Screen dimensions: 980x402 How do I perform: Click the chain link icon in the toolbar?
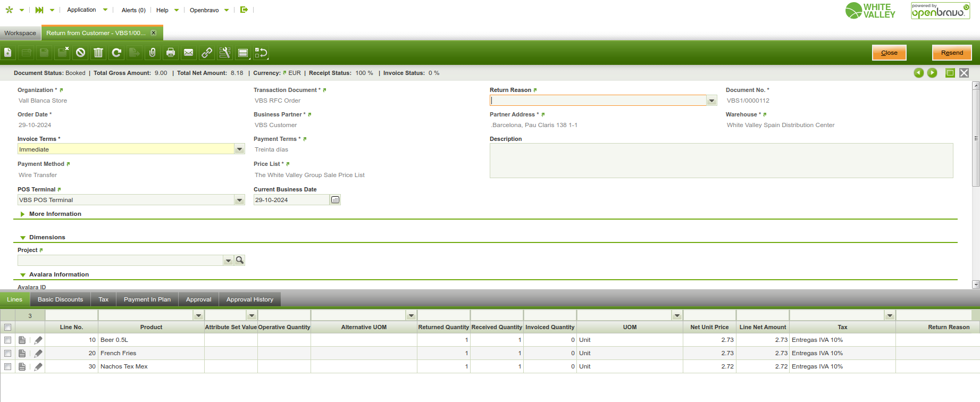click(207, 53)
